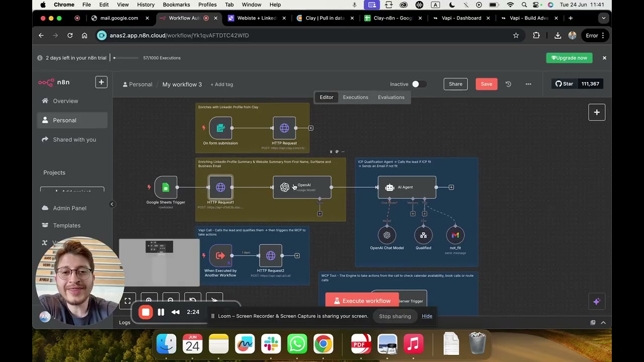Click the My workflow 3 name
The width and height of the screenshot is (644, 362).
coord(182,84)
